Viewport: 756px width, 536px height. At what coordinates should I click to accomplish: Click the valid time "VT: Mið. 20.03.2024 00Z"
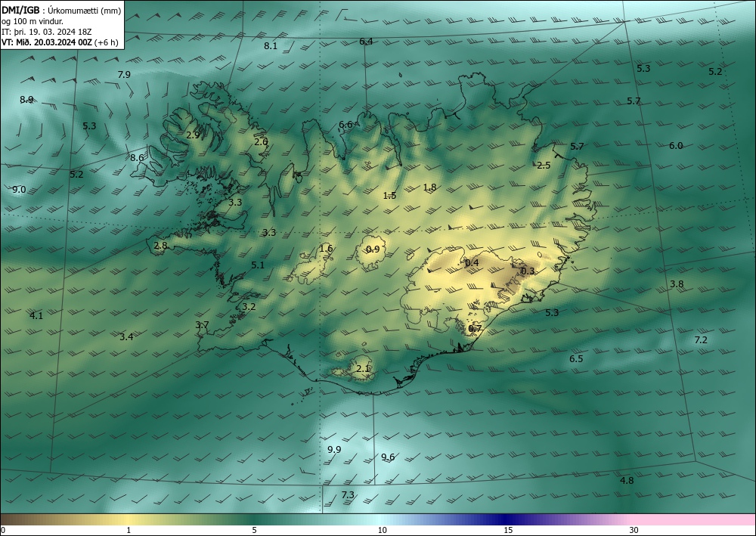tap(47, 42)
